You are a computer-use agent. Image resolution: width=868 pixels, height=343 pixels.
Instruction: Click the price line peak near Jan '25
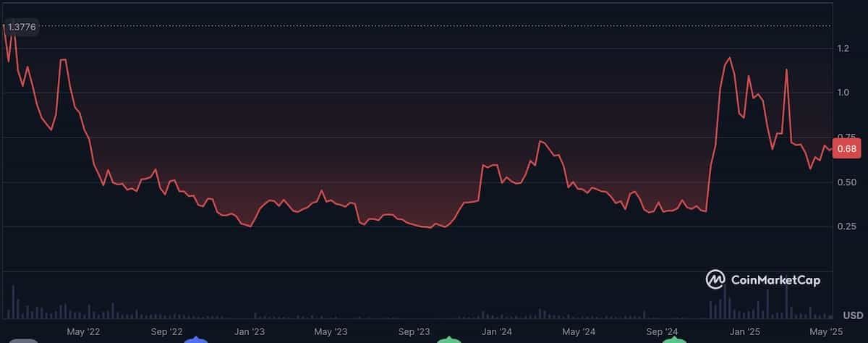click(729, 58)
